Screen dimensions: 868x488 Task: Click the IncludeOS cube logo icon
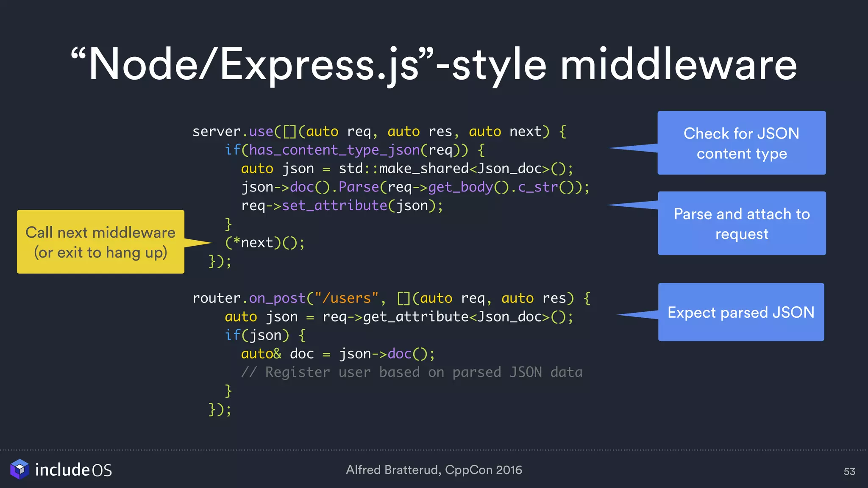coord(19,469)
